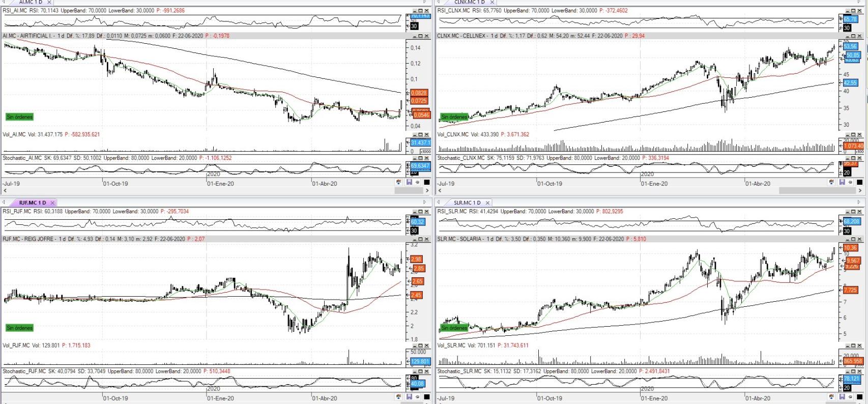Close the Stochastic_AI.MC subpanel
Screen dimensions: 868x404
pyautogui.click(x=426, y=158)
